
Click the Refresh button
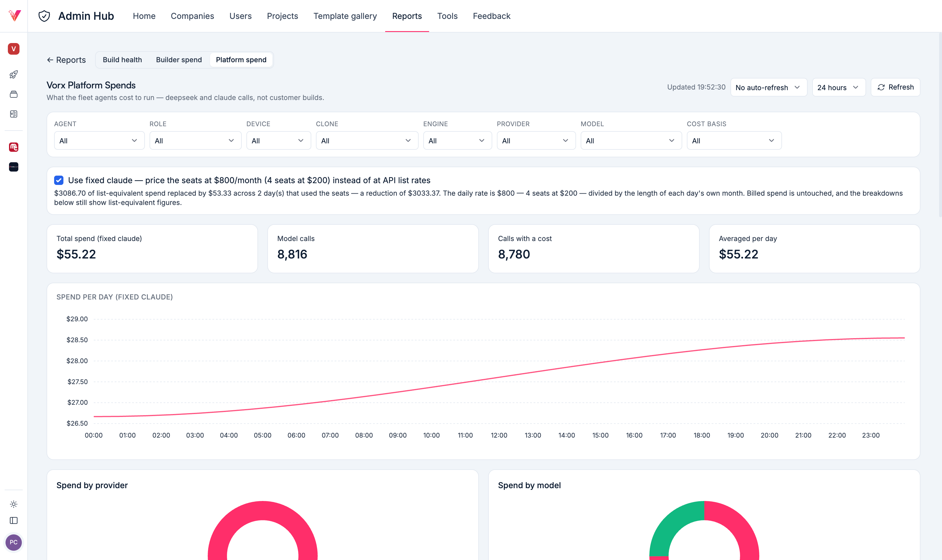(895, 87)
